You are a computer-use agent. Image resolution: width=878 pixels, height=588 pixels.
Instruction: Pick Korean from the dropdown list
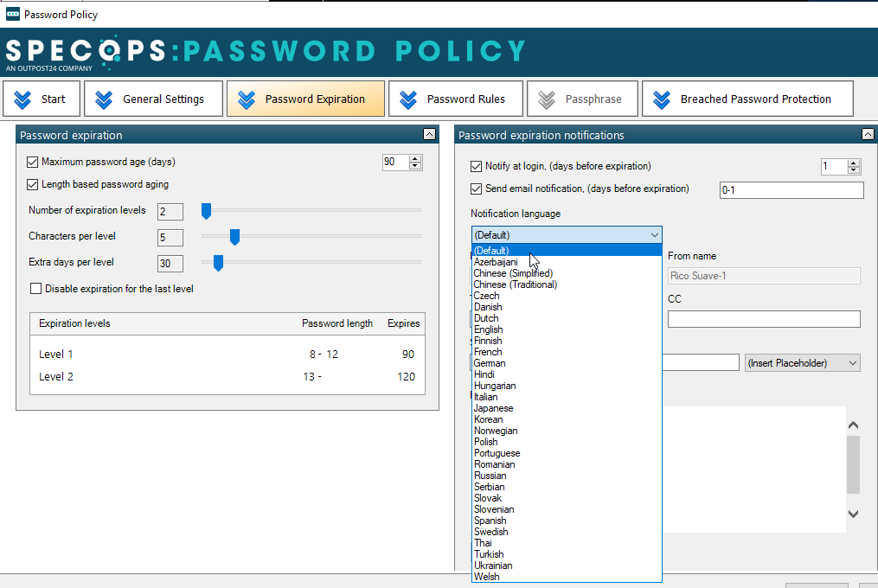click(567, 419)
